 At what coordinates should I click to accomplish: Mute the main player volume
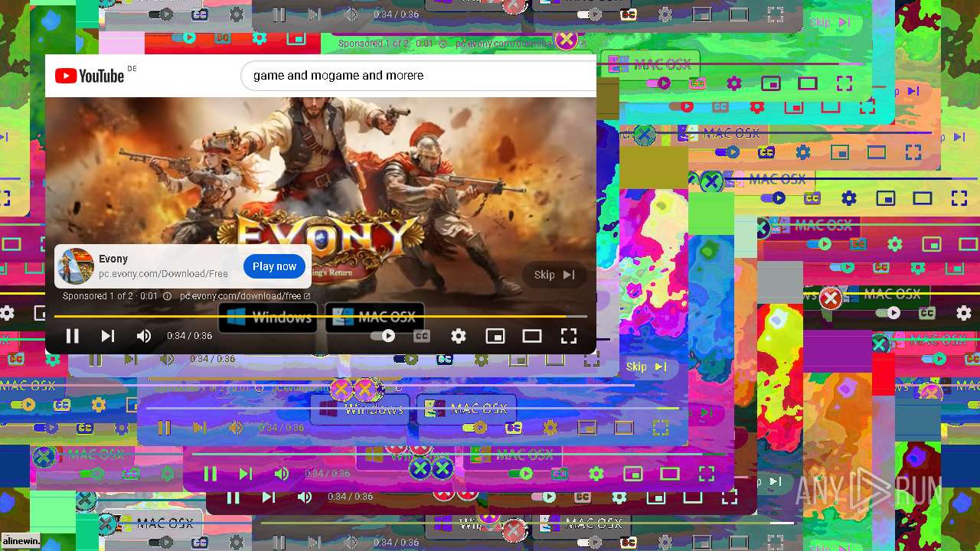pyautogui.click(x=144, y=336)
